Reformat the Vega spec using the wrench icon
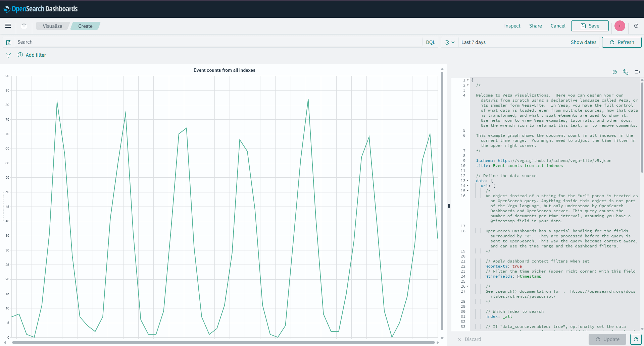The height and width of the screenshot is (346, 644). [x=625, y=72]
